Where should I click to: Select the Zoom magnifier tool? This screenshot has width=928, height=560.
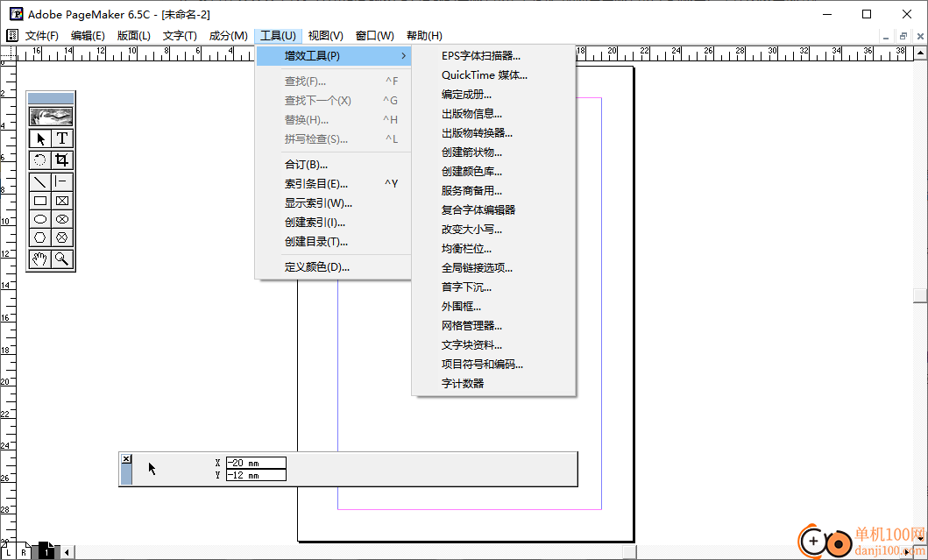[62, 259]
